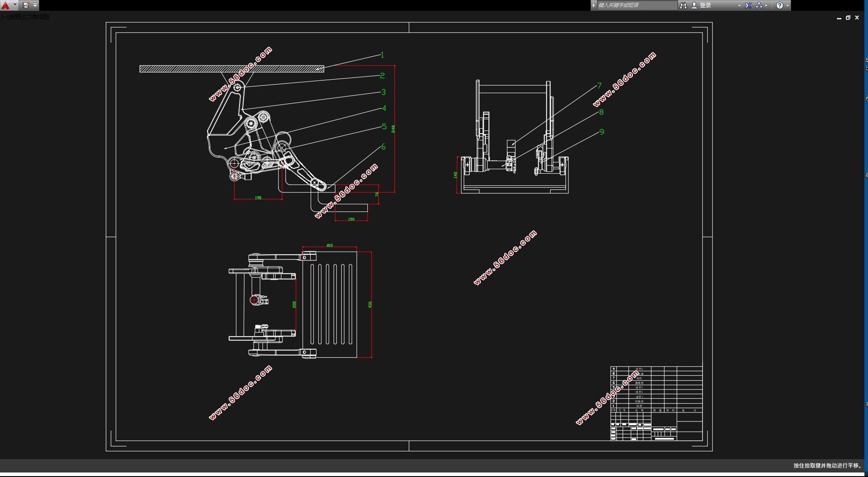868x477 pixels.
Task: Click the 登录 sign-in text button
Action: pos(705,5)
